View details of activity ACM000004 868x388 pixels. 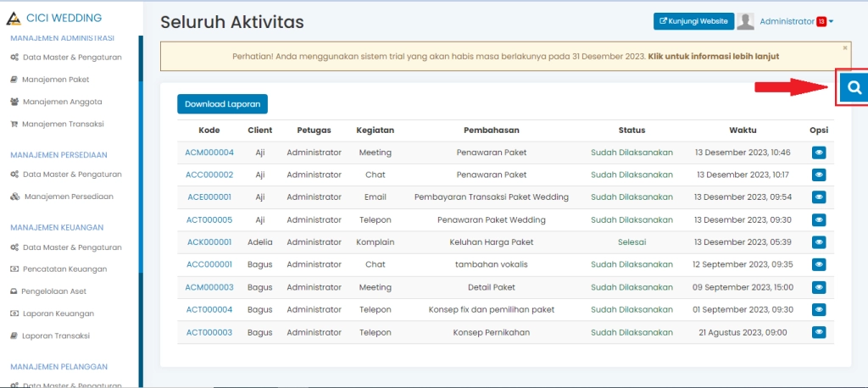click(819, 152)
